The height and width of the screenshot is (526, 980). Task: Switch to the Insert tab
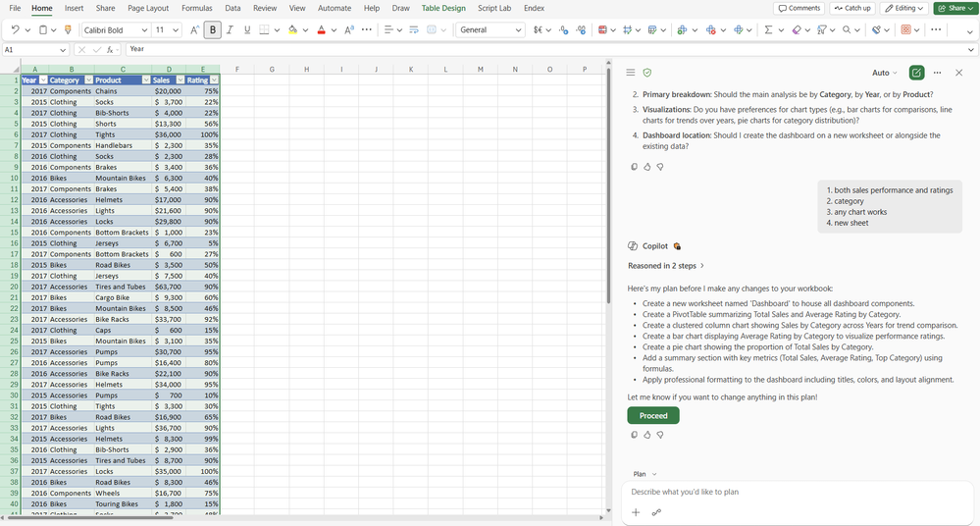(x=74, y=8)
